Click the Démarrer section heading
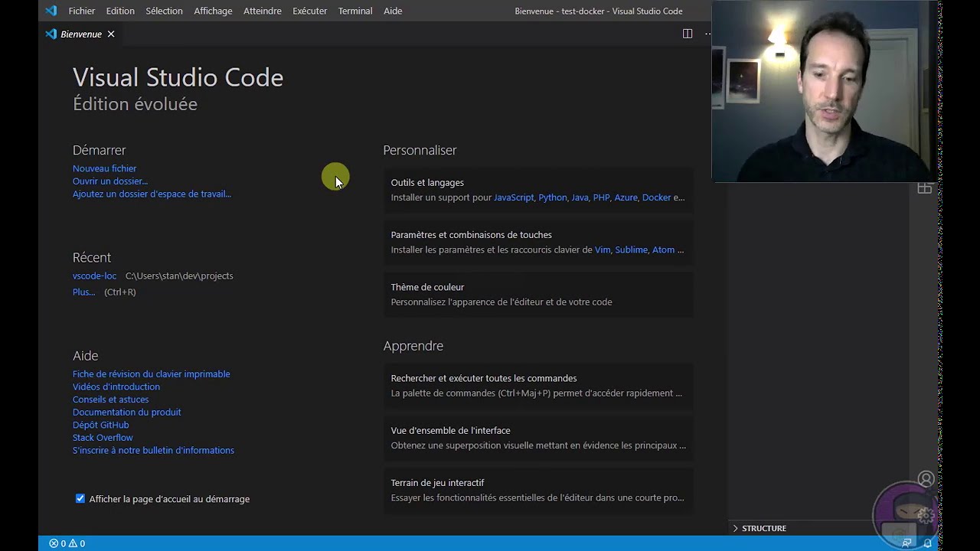980x551 pixels. click(100, 150)
